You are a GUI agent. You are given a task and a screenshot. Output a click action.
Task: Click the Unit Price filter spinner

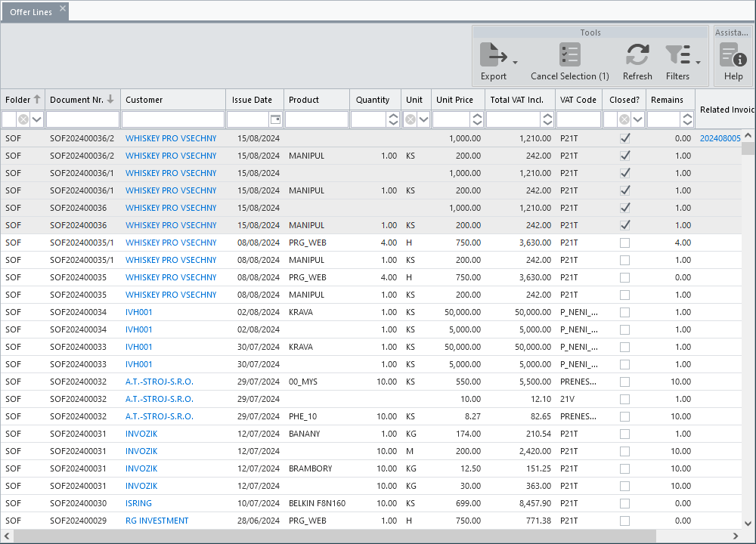click(x=477, y=119)
